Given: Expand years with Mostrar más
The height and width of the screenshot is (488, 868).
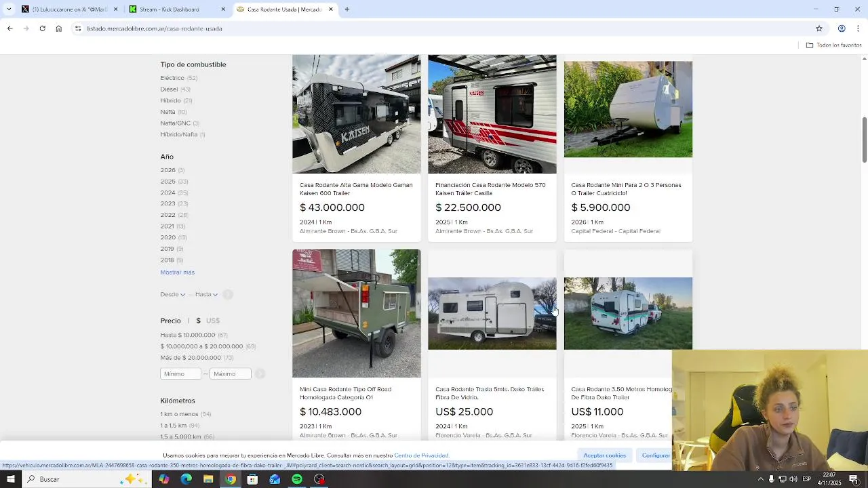Looking at the screenshot, I should point(177,272).
